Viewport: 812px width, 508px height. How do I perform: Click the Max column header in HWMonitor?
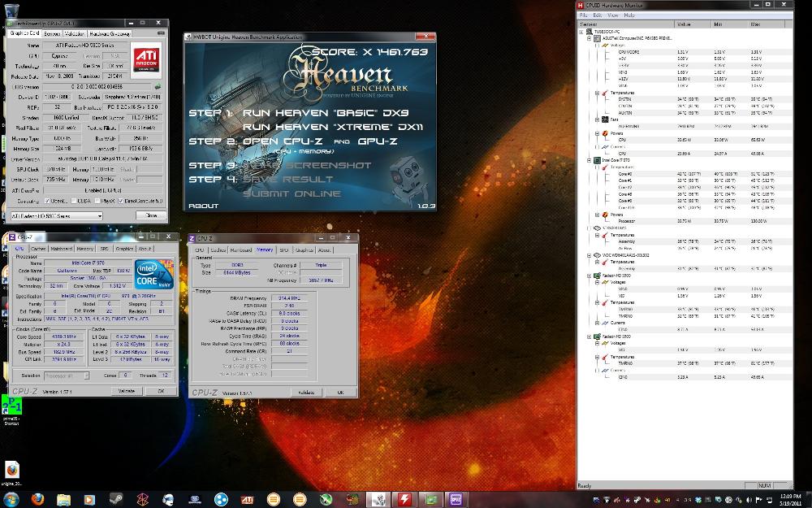768,24
